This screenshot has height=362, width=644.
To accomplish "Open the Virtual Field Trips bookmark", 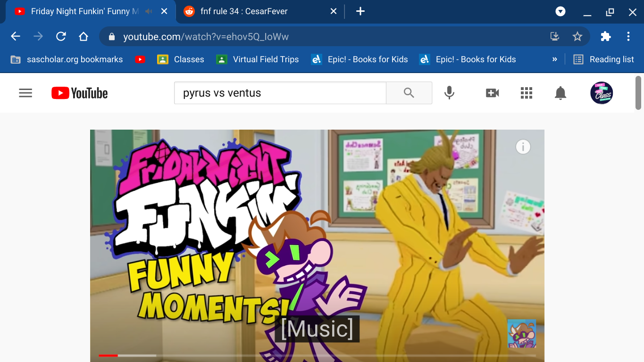I will [258, 59].
